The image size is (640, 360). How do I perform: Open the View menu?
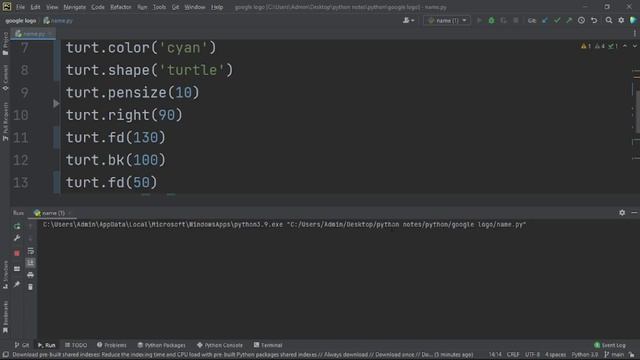tap(52, 7)
